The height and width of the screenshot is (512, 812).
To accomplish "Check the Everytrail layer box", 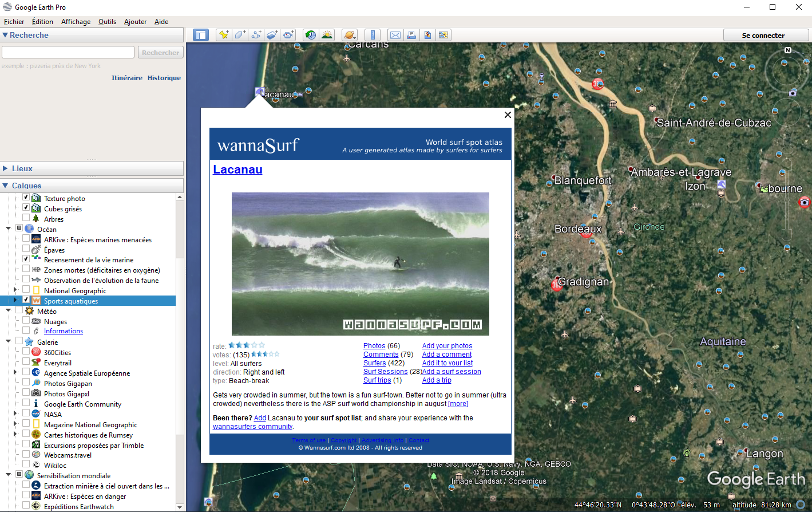I will coord(26,362).
